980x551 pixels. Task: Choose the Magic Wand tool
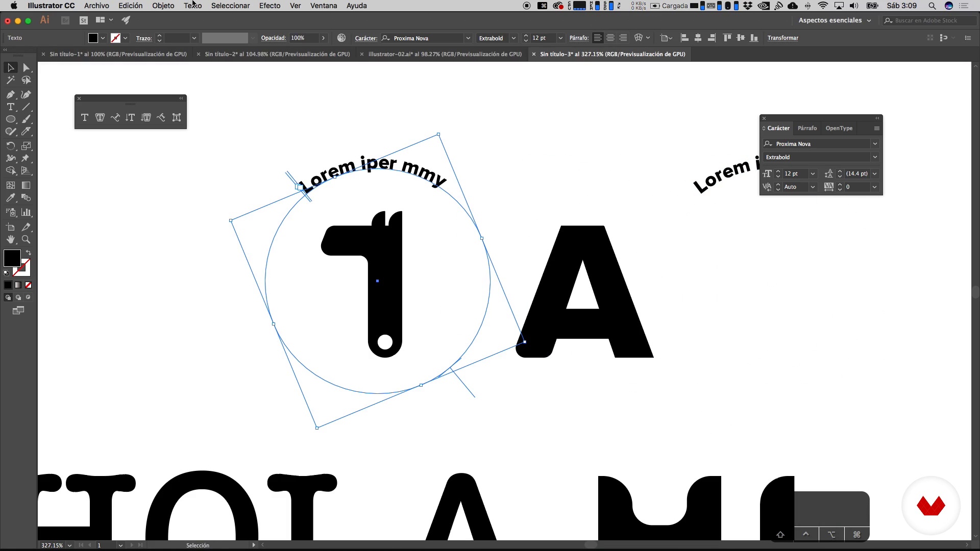(x=11, y=80)
